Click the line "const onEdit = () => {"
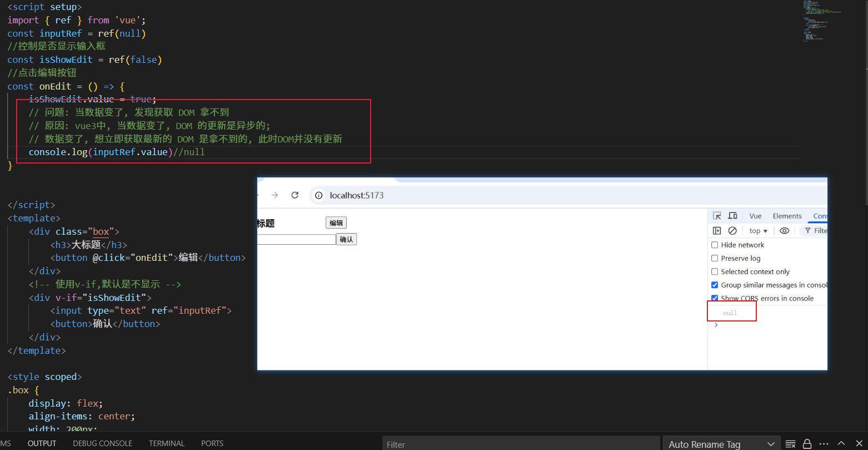The width and height of the screenshot is (868, 450). (x=66, y=86)
